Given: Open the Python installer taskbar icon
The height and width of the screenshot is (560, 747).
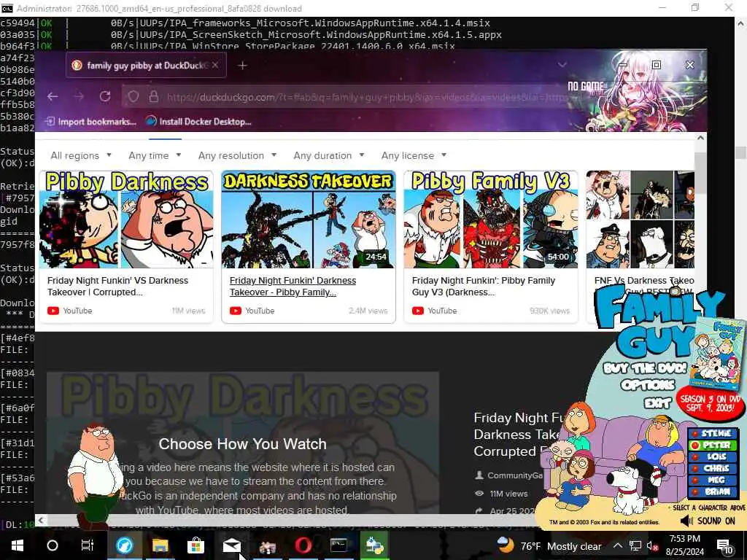Looking at the screenshot, I should click(x=374, y=545).
